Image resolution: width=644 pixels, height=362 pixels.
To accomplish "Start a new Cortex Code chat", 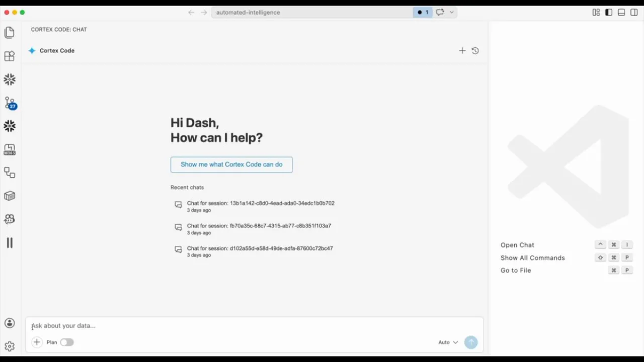I will click(462, 50).
